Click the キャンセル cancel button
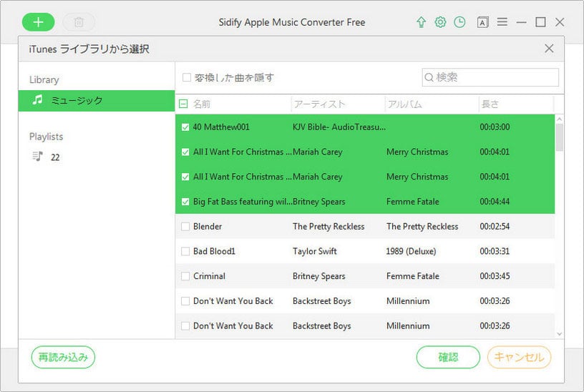 [519, 357]
